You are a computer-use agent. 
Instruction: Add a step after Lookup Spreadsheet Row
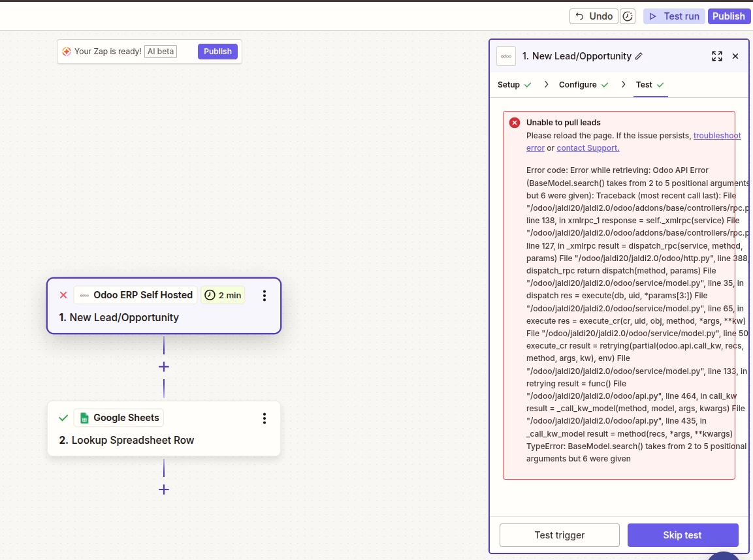point(164,490)
